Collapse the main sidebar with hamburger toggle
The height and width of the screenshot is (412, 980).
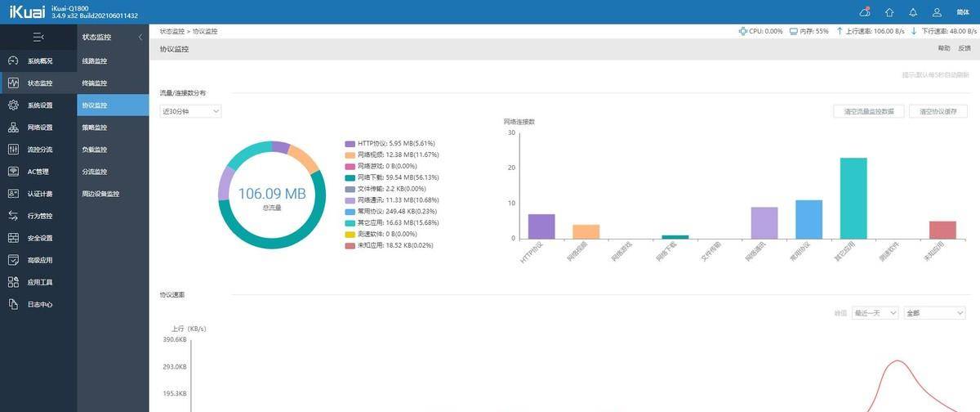(38, 37)
